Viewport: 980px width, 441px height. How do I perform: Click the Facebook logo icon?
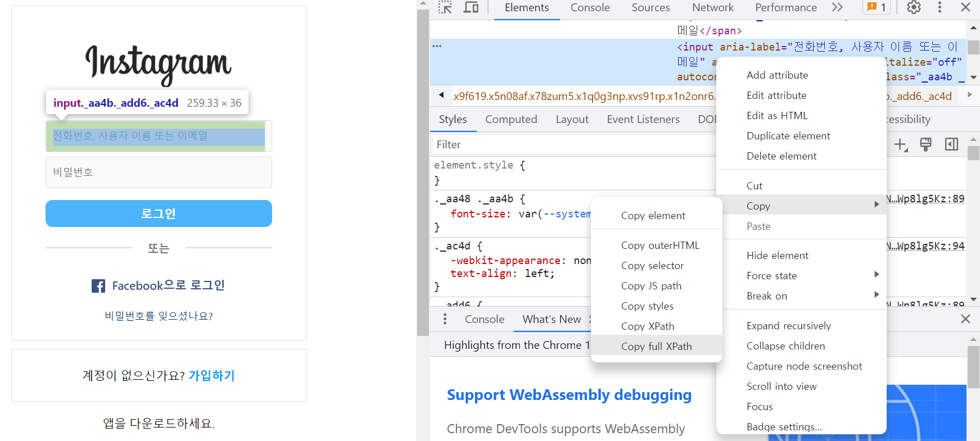(x=98, y=286)
